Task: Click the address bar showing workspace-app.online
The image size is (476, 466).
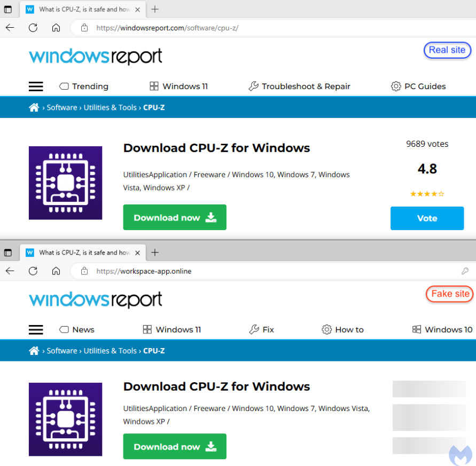Action: click(x=267, y=271)
